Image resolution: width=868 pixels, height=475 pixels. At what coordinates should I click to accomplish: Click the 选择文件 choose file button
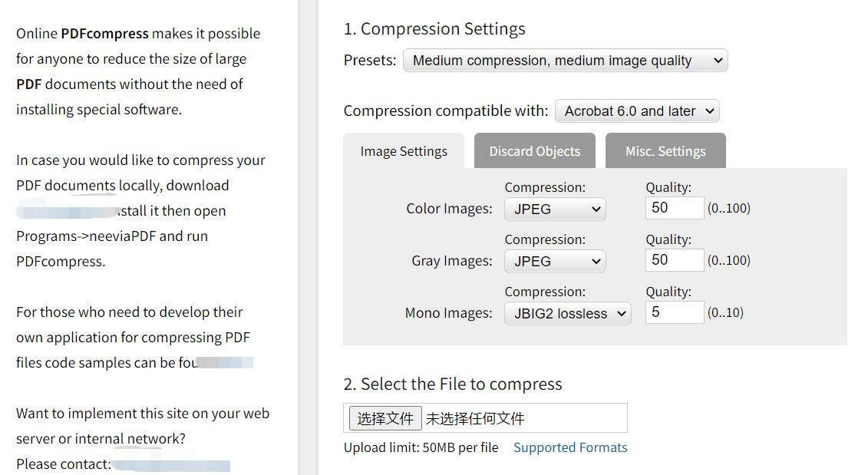coord(385,418)
